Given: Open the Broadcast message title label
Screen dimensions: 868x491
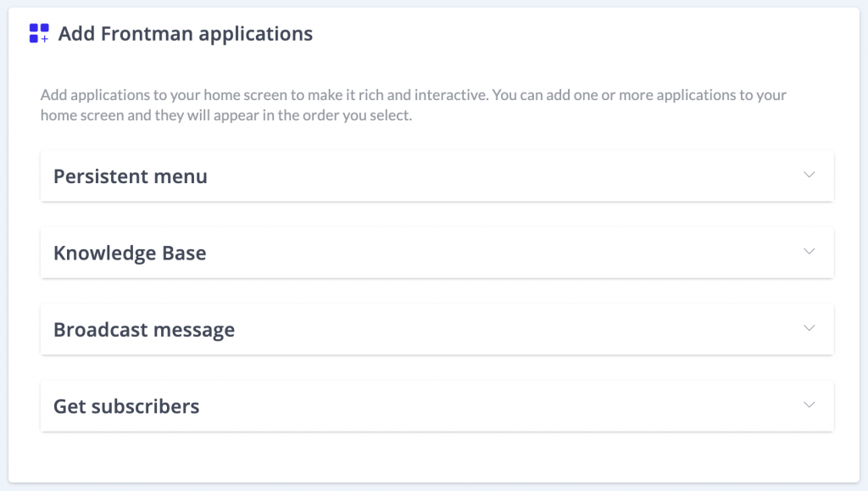Looking at the screenshot, I should pos(144,330).
